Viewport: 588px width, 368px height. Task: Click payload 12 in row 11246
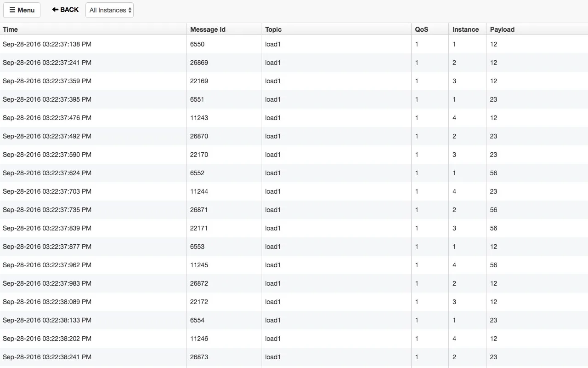click(x=493, y=339)
